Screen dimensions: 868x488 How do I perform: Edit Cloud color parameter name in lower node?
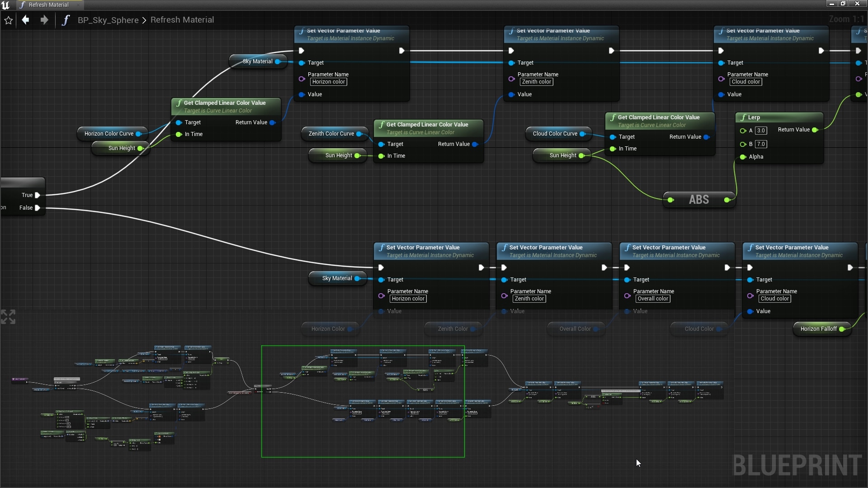click(x=775, y=299)
